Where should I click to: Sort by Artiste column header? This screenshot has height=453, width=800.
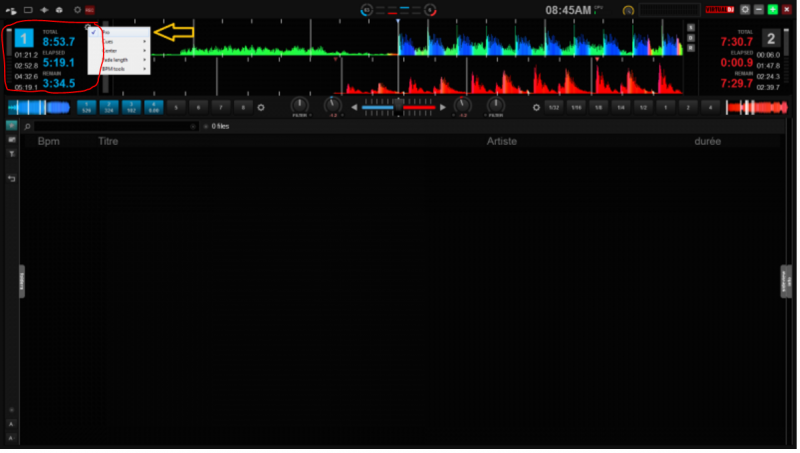click(502, 141)
